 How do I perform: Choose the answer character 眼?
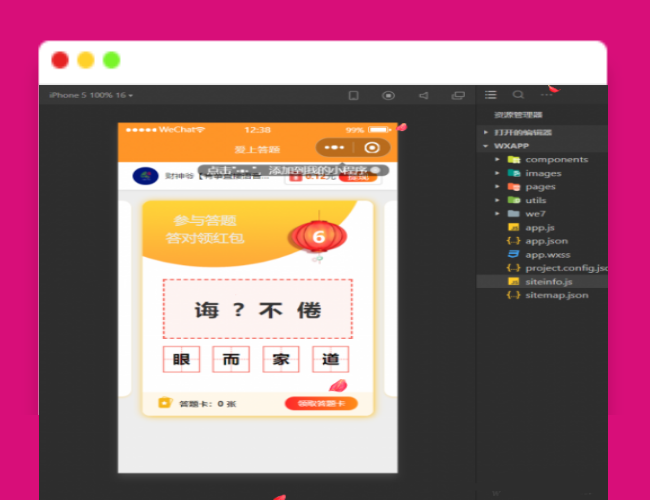[181, 359]
